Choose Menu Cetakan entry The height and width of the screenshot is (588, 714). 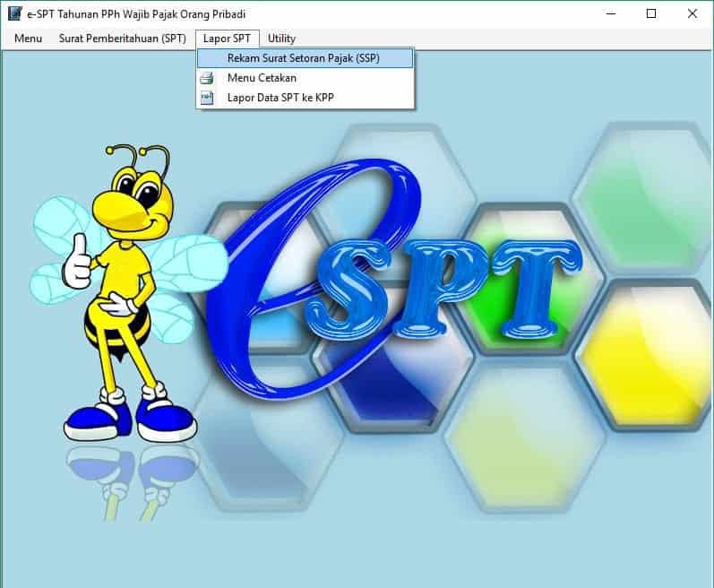tap(305, 78)
